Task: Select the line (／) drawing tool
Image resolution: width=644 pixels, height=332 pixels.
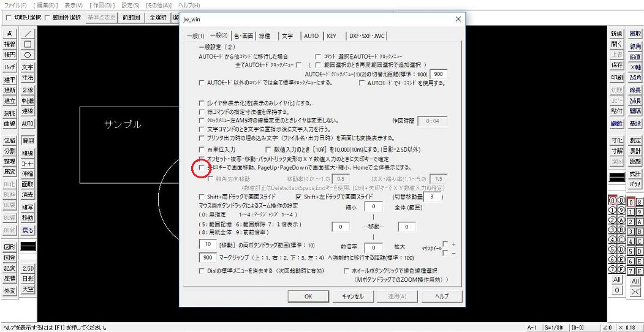Action: click(x=28, y=34)
